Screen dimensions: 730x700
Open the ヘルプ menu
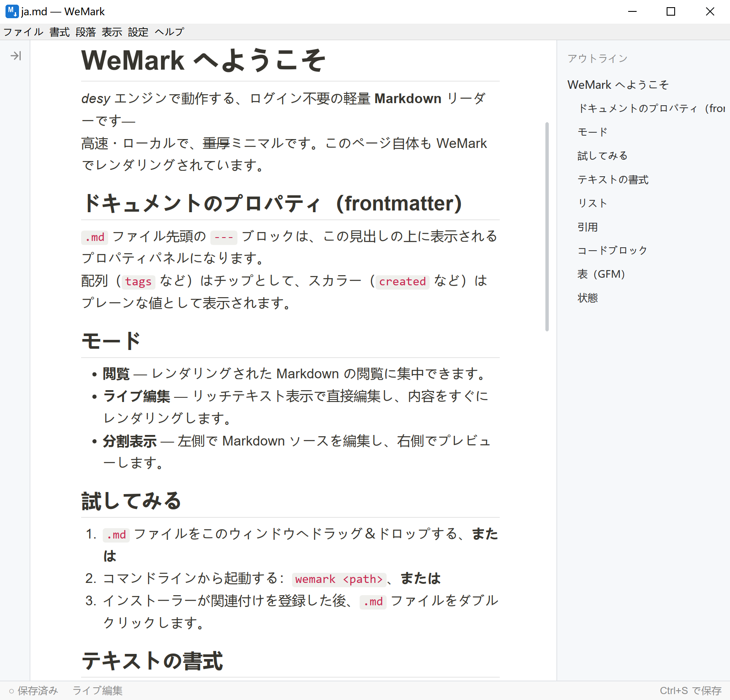(169, 32)
